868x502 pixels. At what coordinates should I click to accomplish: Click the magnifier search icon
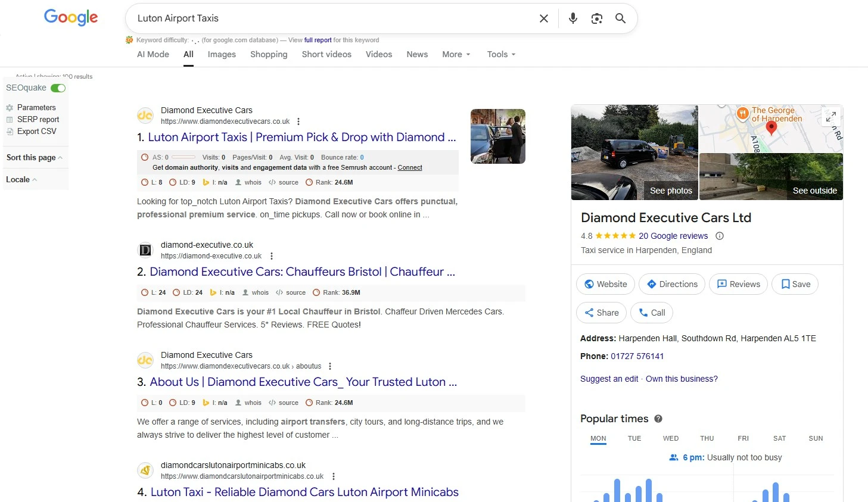click(620, 18)
